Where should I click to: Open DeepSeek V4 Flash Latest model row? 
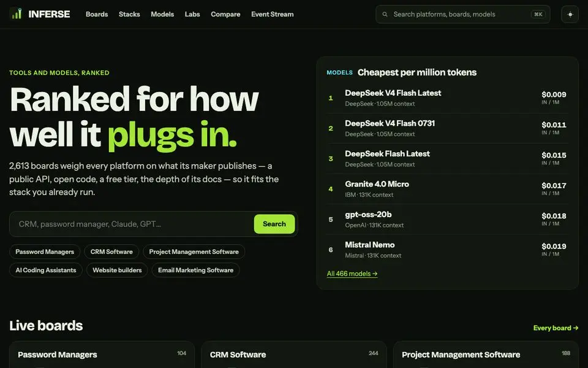pyautogui.click(x=447, y=98)
